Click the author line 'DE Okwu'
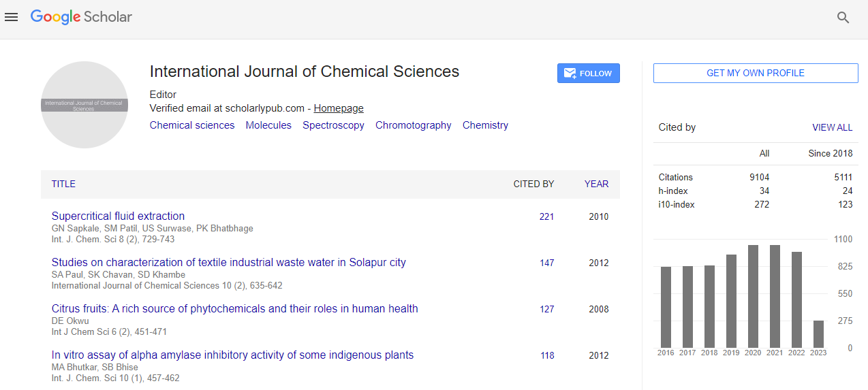The height and width of the screenshot is (390, 868). [x=70, y=321]
